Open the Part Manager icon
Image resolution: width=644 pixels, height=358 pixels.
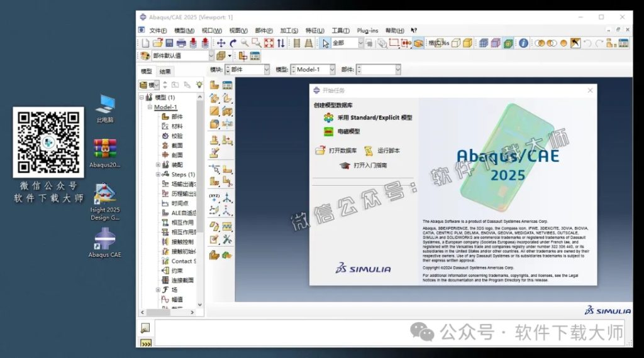227,85
